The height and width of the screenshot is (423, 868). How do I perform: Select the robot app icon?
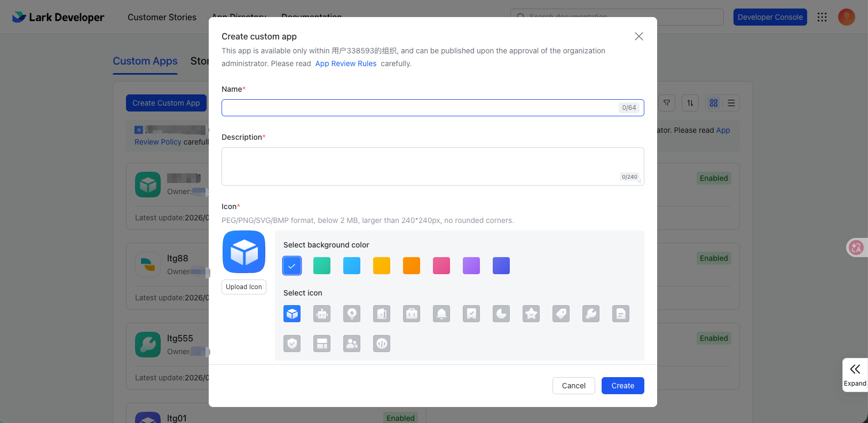coord(322,314)
